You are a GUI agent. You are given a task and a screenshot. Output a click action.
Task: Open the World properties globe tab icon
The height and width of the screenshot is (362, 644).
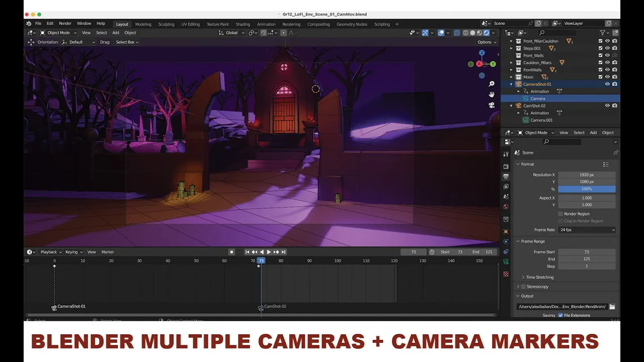pyautogui.click(x=506, y=206)
